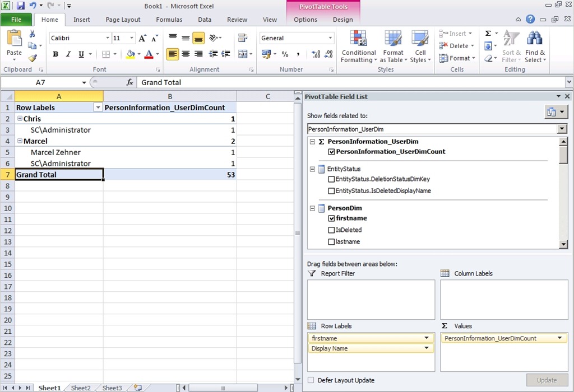This screenshot has height=392, width=574.
Task: Click the Save icon in quick access toolbar
Action: tap(21, 6)
